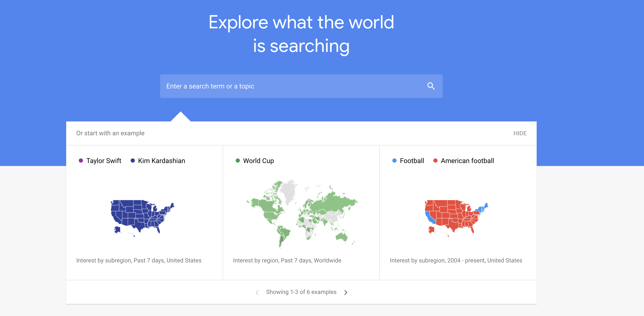Select the American football term label
The height and width of the screenshot is (316, 644).
[x=467, y=161]
